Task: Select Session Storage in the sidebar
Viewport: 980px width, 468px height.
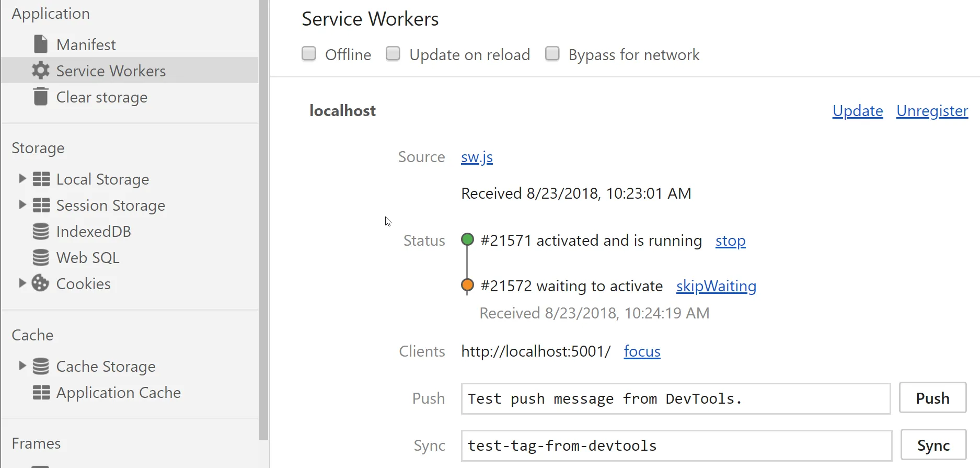Action: (110, 206)
